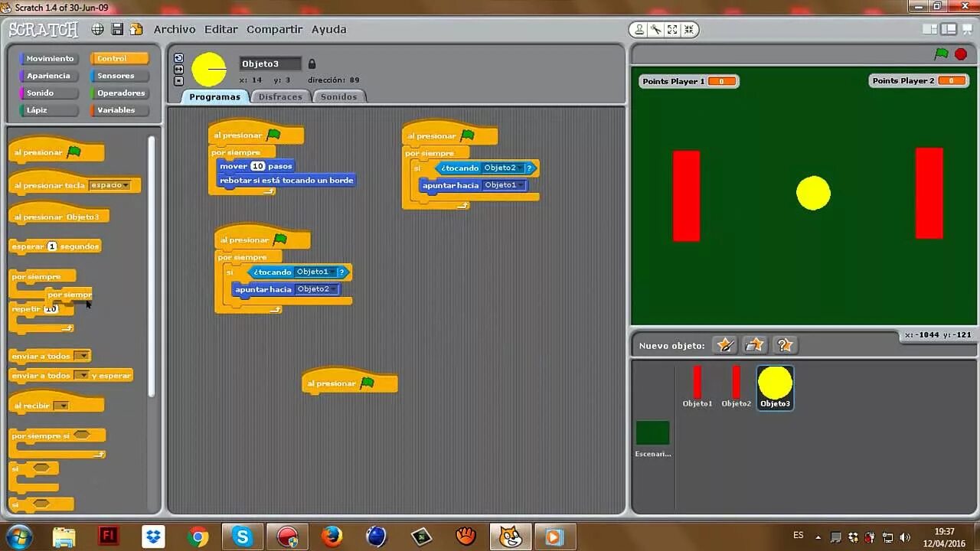Switch to the Disfraces tab

point(280,96)
